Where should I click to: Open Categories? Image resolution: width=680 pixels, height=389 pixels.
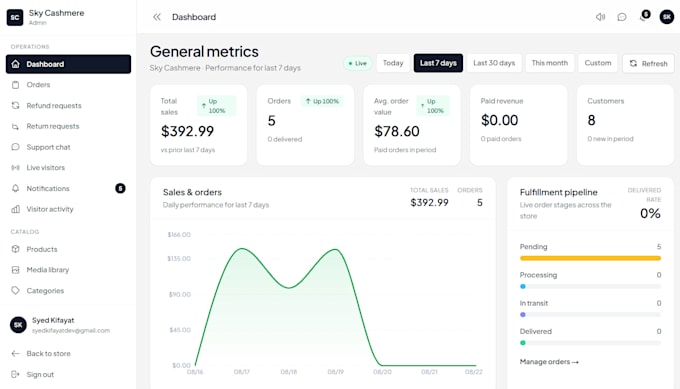pyautogui.click(x=69, y=291)
